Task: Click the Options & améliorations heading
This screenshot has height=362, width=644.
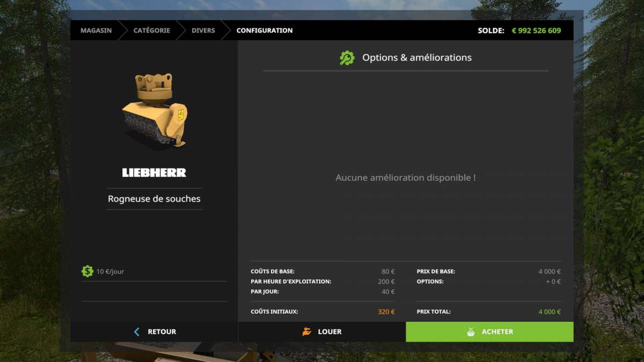Action: pyautogui.click(x=417, y=58)
